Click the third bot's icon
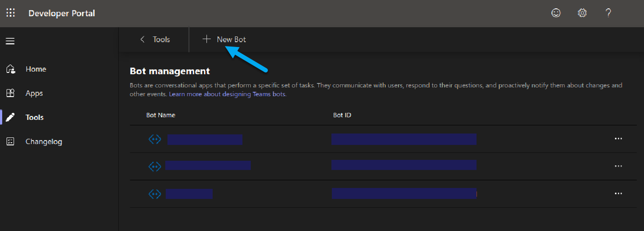This screenshot has height=231, width=644. point(155,193)
